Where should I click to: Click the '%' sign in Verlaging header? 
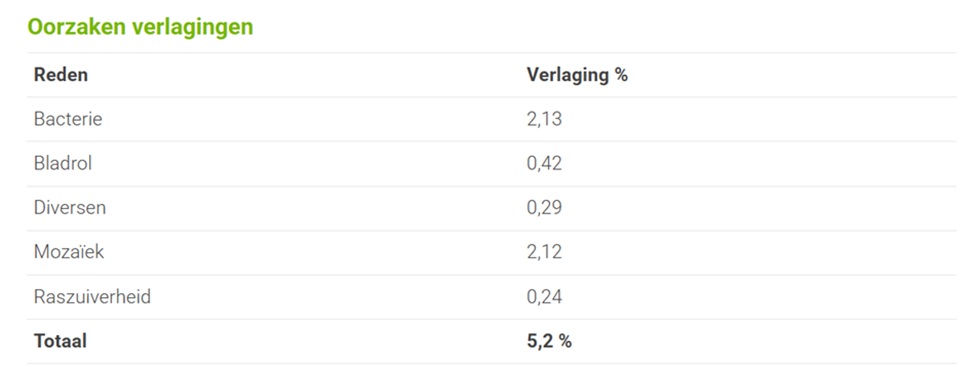click(621, 75)
